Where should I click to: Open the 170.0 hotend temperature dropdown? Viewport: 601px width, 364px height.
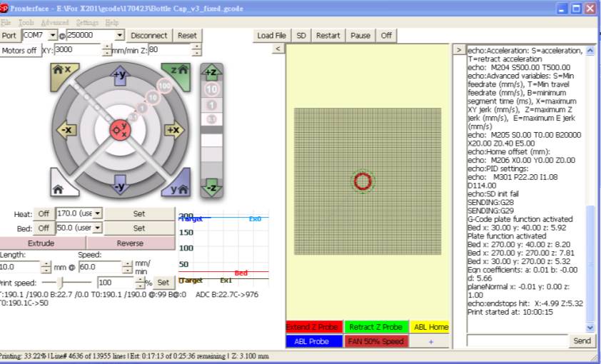pyautogui.click(x=98, y=213)
